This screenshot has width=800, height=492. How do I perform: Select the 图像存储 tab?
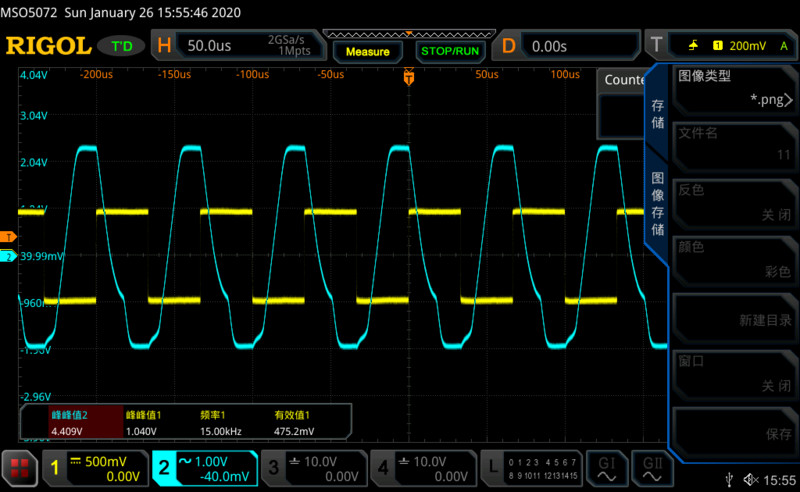coord(657,204)
